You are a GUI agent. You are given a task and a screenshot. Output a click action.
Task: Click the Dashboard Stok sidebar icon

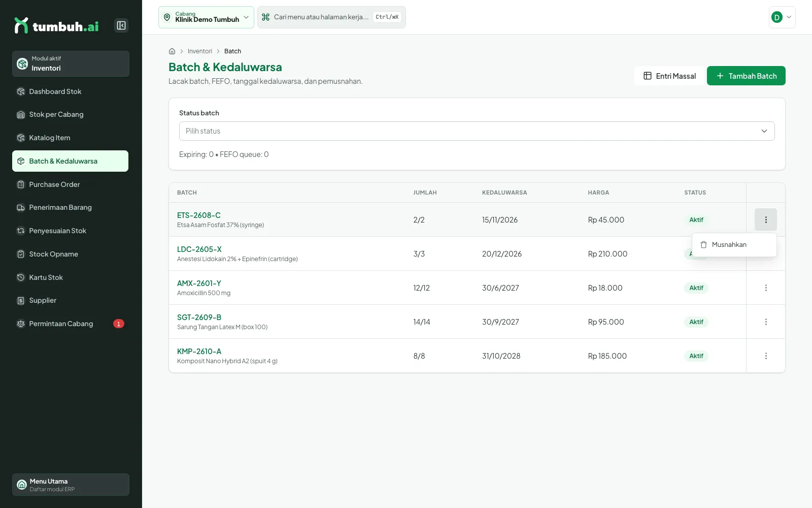[x=21, y=91]
